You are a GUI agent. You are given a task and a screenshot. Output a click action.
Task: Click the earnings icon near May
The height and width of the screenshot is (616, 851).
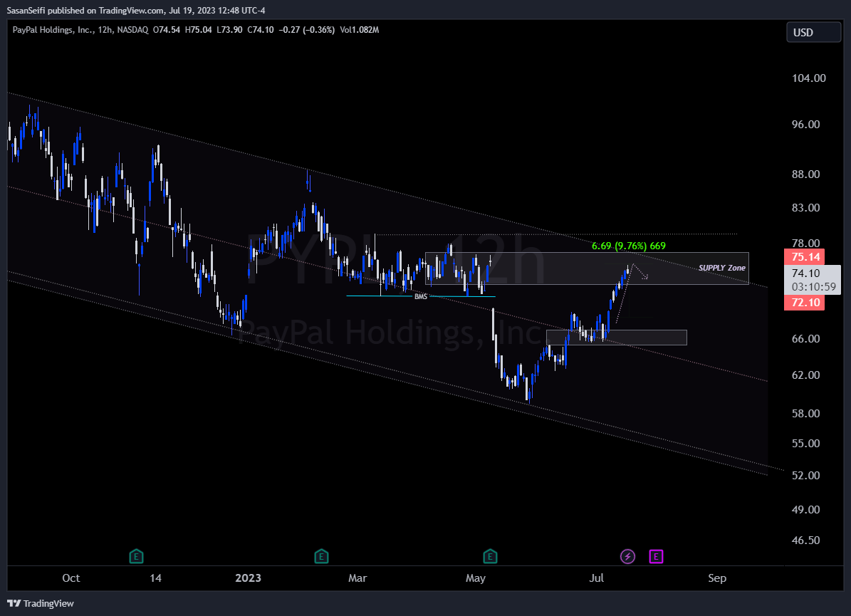490,556
